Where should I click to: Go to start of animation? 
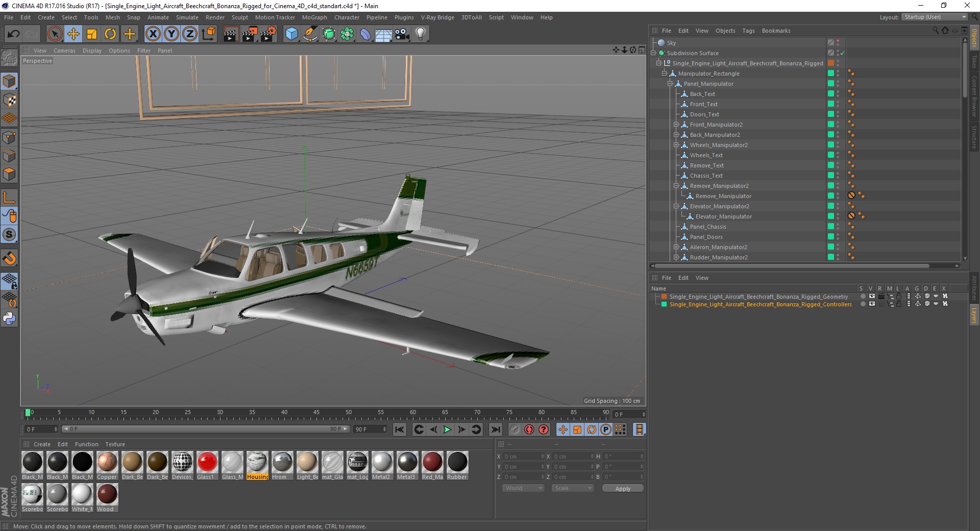pos(400,429)
